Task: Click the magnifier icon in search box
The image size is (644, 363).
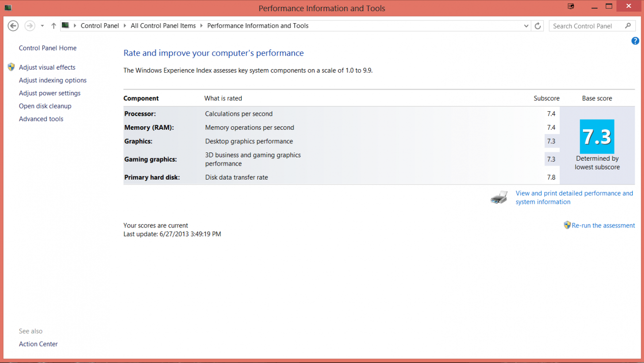Action: coord(628,26)
